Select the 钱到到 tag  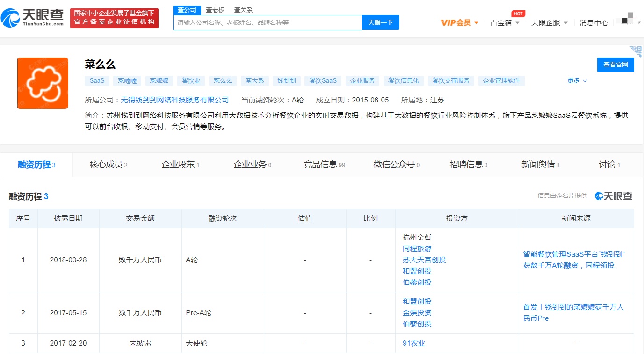(287, 80)
